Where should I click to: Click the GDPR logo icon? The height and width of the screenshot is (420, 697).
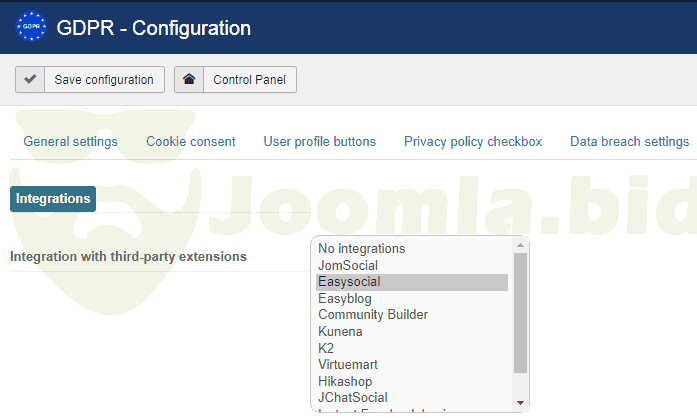pos(32,27)
